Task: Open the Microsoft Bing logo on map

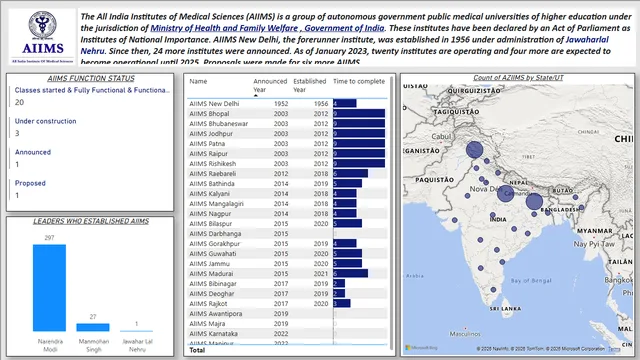Action: coord(421,348)
